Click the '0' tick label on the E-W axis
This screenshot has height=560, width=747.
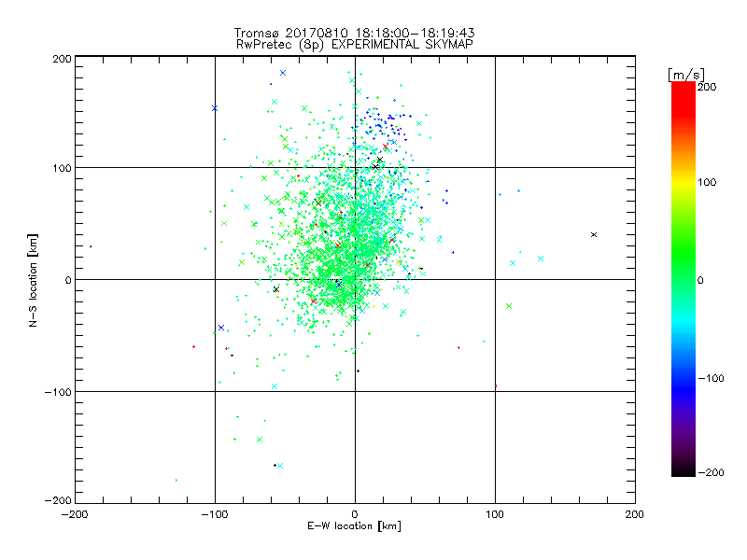click(355, 514)
